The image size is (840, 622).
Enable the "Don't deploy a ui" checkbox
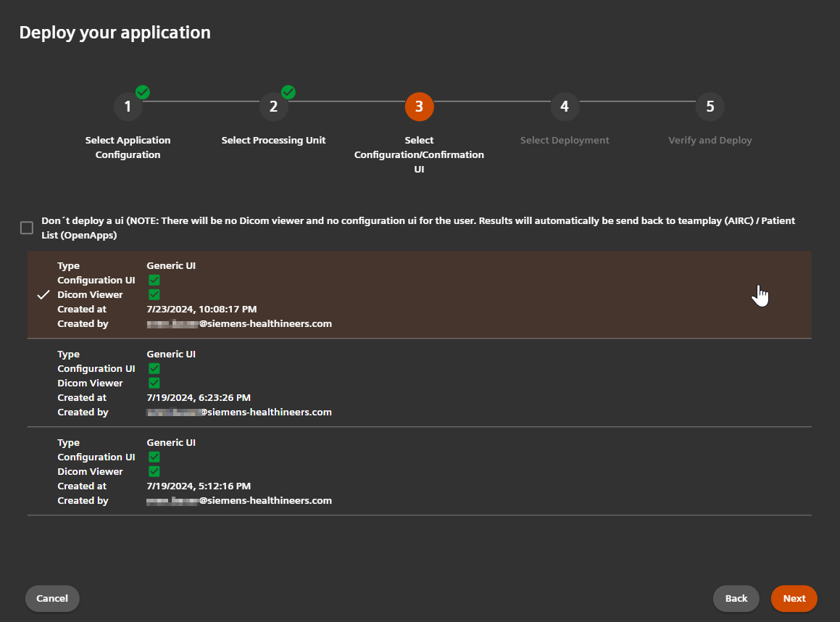(x=26, y=228)
